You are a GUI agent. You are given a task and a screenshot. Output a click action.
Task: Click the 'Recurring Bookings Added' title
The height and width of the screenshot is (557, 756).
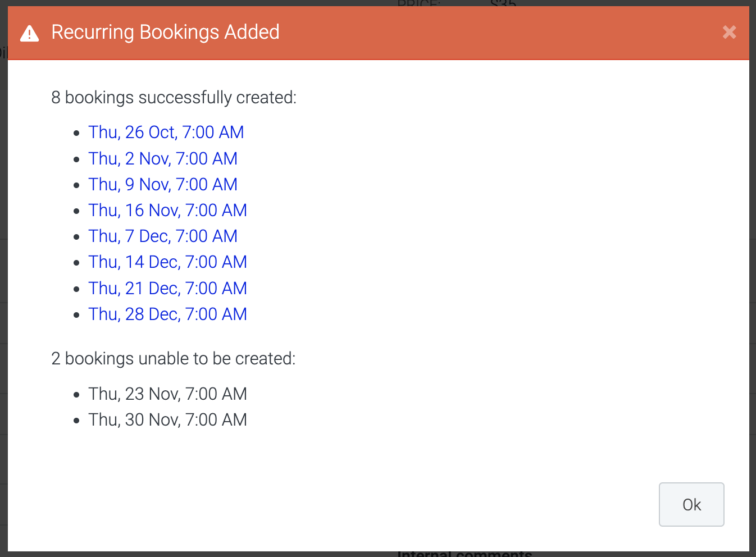tap(165, 32)
